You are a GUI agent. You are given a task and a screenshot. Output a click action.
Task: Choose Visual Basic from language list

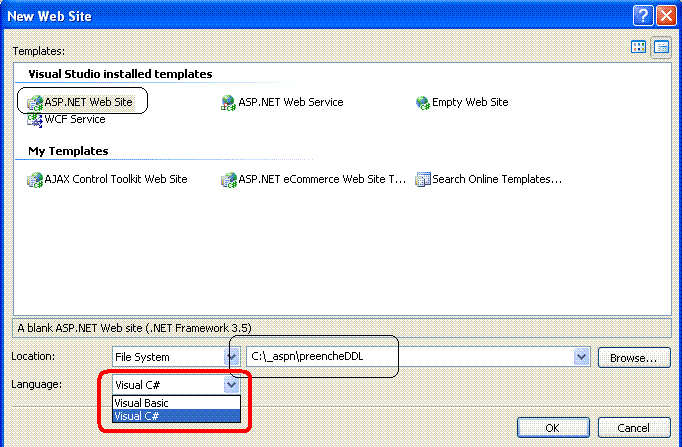pos(176,403)
